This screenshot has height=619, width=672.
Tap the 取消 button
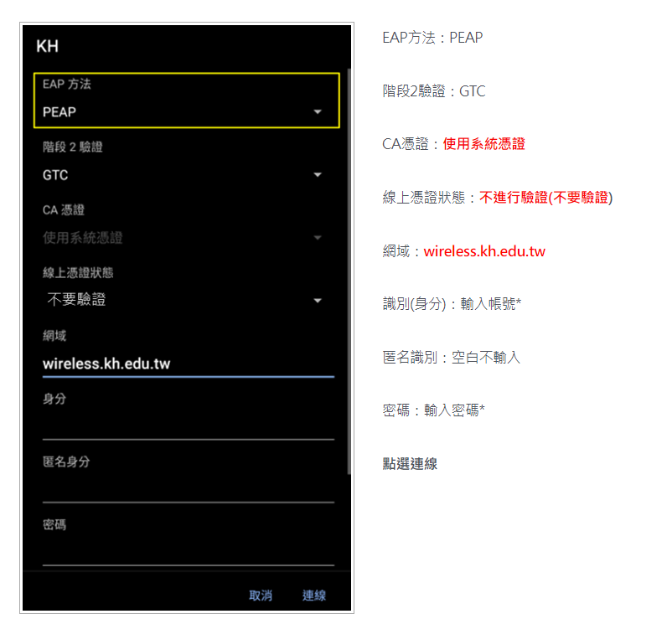pos(261,595)
